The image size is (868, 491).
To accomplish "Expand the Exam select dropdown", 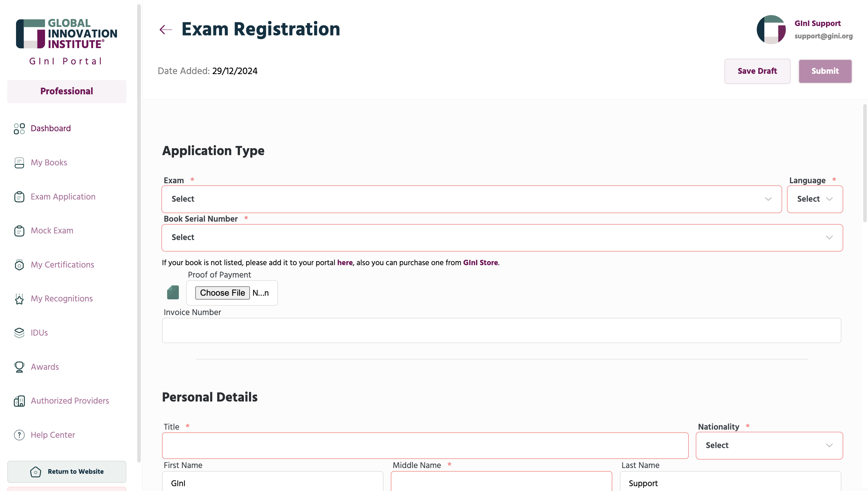I will tap(471, 199).
